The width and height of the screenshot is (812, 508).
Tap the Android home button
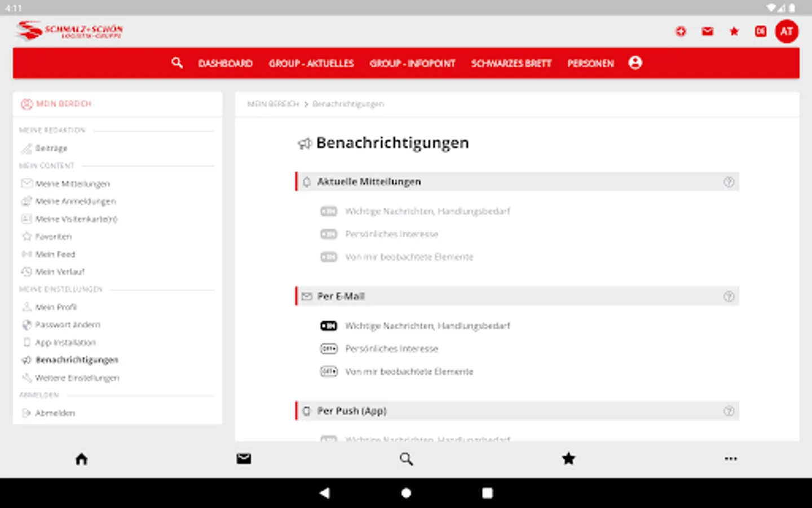(x=406, y=493)
